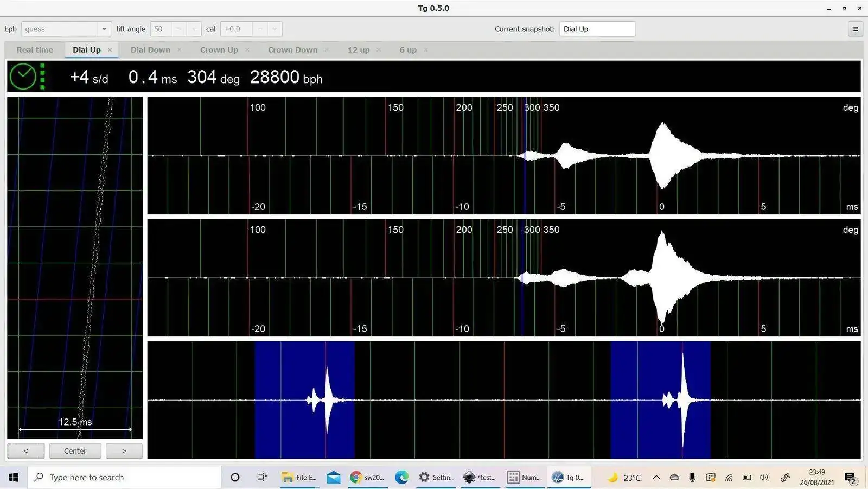Click the pen workspace tray icon

(x=785, y=478)
